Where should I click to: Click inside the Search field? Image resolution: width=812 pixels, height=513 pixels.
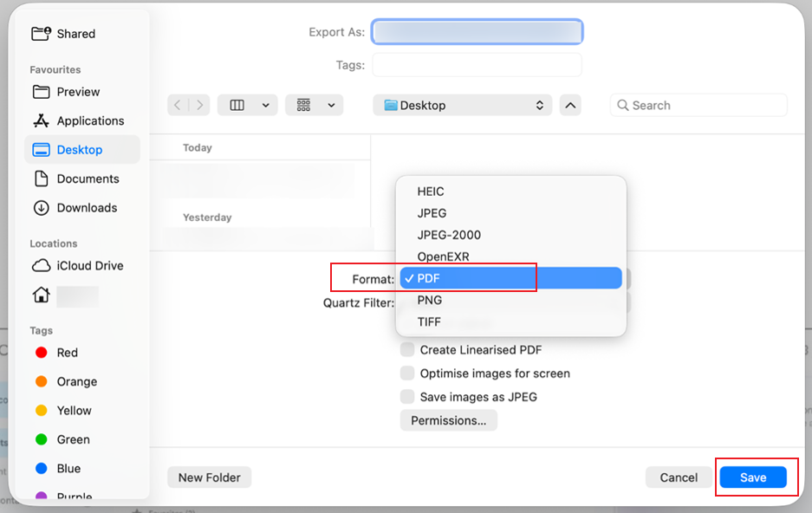pyautogui.click(x=698, y=105)
